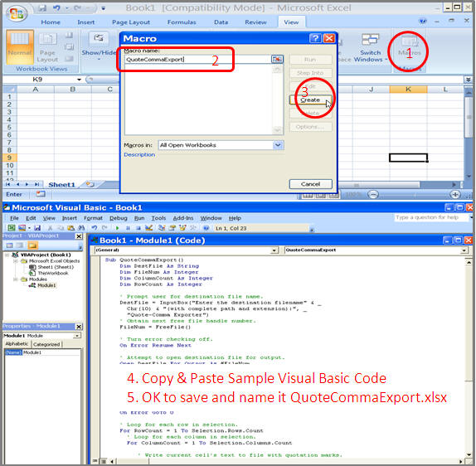Screen dimensions: 476x466
Task: Click the Undo icon in VBA toolbar
Action: tap(95, 228)
